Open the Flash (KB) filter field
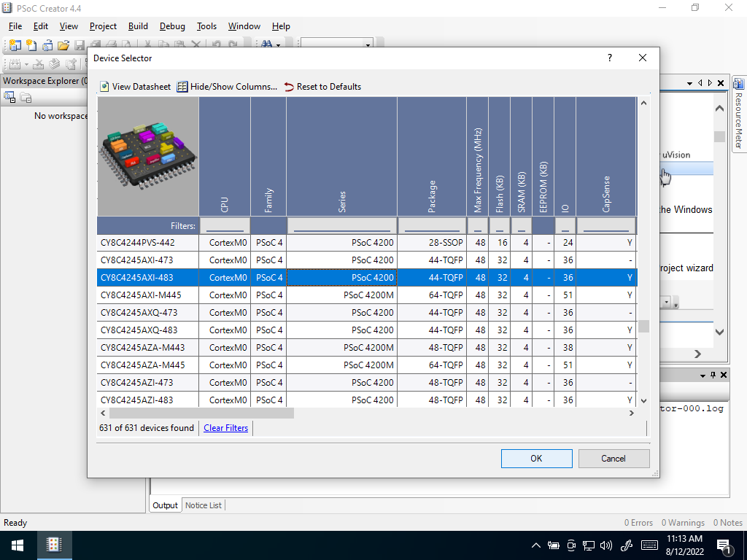The height and width of the screenshot is (560, 747). tap(499, 226)
